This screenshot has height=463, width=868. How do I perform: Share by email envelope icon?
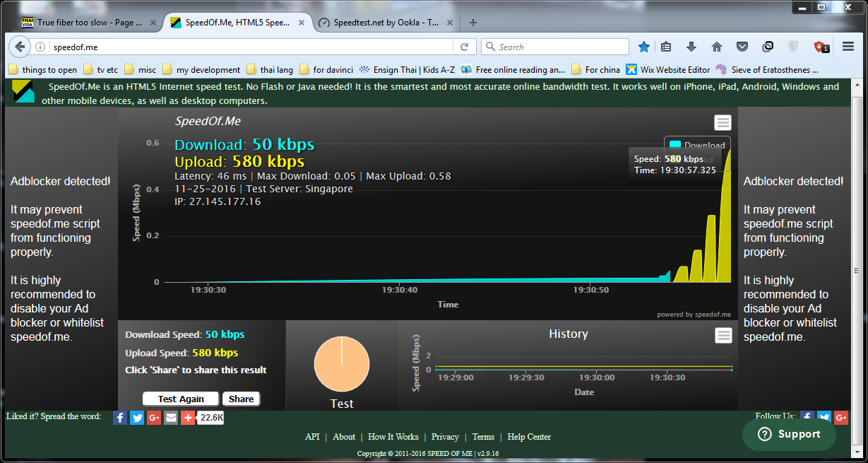(171, 418)
